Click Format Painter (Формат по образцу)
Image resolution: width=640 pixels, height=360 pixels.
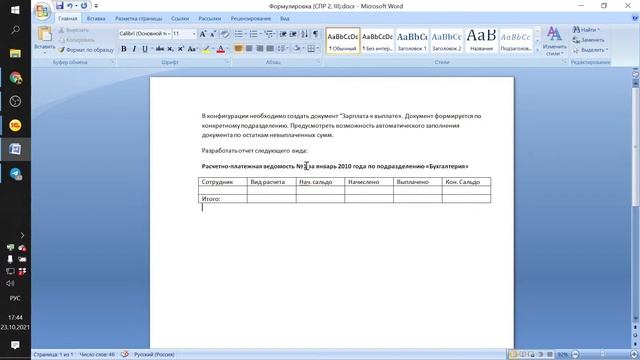86,50
